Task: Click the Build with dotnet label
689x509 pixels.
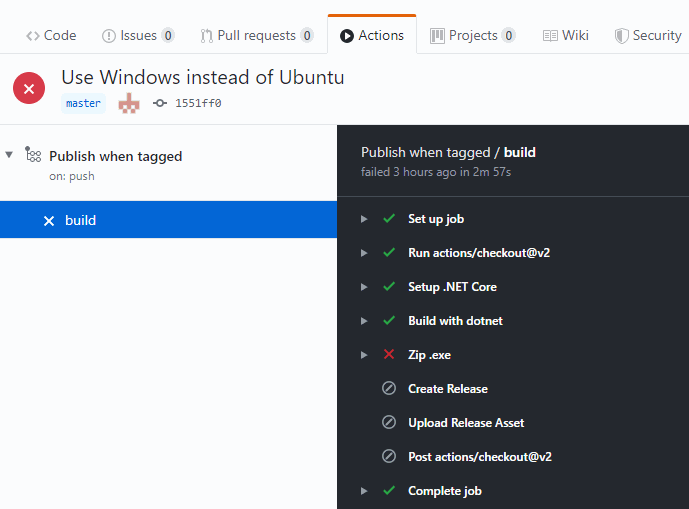Action: tap(455, 321)
